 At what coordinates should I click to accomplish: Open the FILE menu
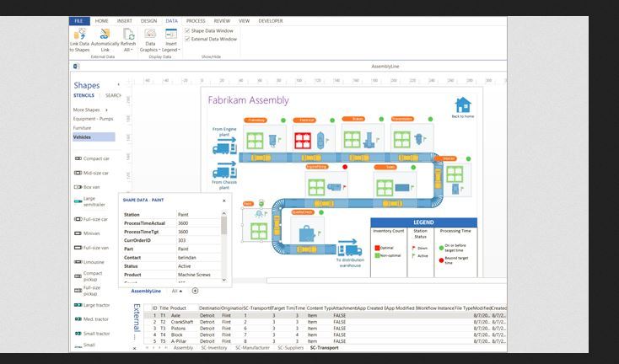point(78,20)
